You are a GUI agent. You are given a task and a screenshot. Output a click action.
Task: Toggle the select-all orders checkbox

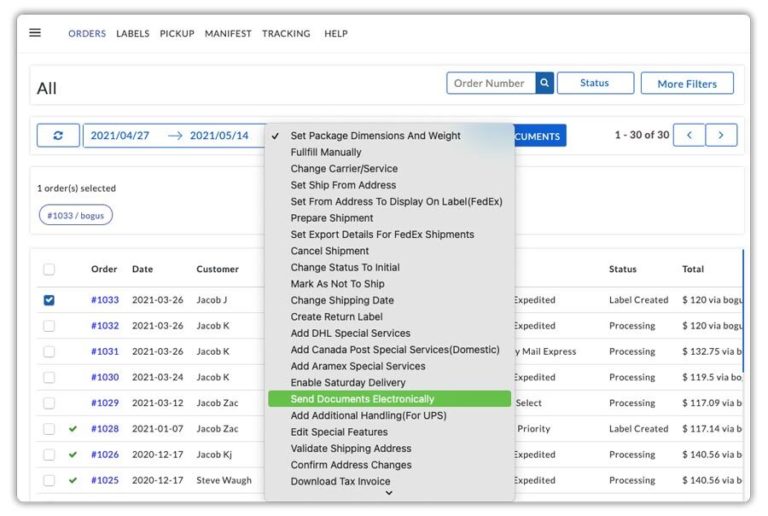point(49,269)
